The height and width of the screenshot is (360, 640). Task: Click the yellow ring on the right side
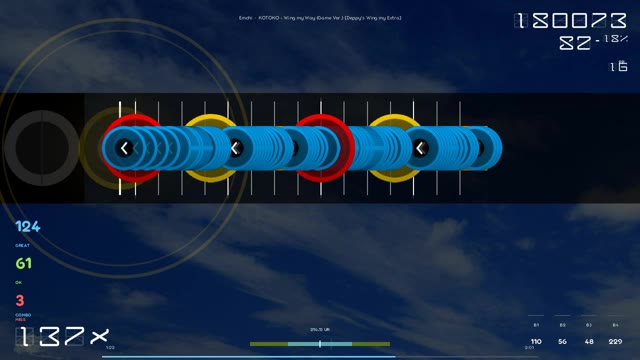394,148
